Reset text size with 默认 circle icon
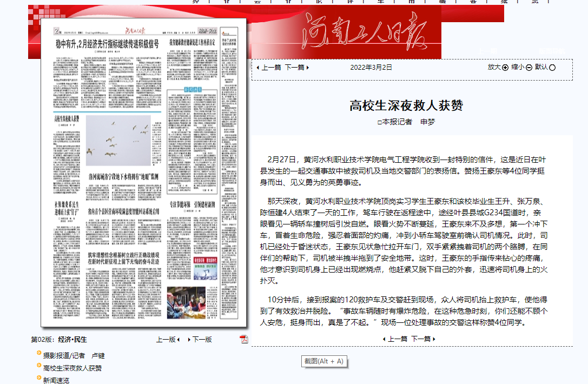 click(x=552, y=68)
